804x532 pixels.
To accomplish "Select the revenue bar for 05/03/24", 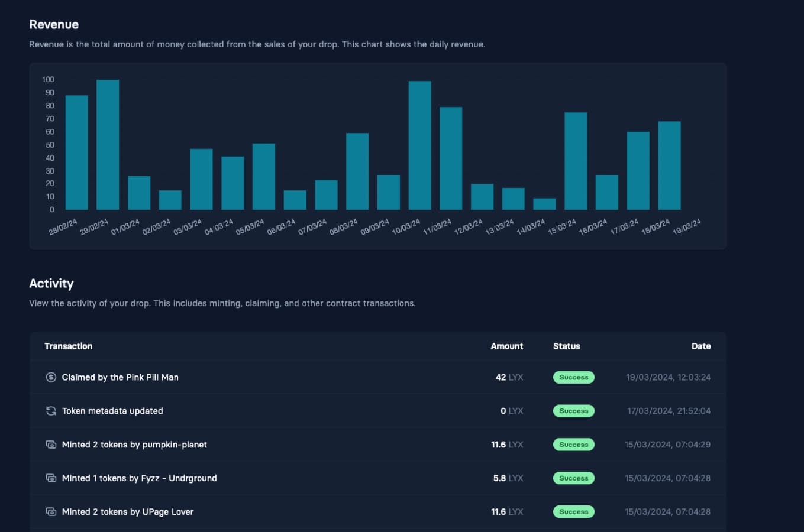I will 264,177.
